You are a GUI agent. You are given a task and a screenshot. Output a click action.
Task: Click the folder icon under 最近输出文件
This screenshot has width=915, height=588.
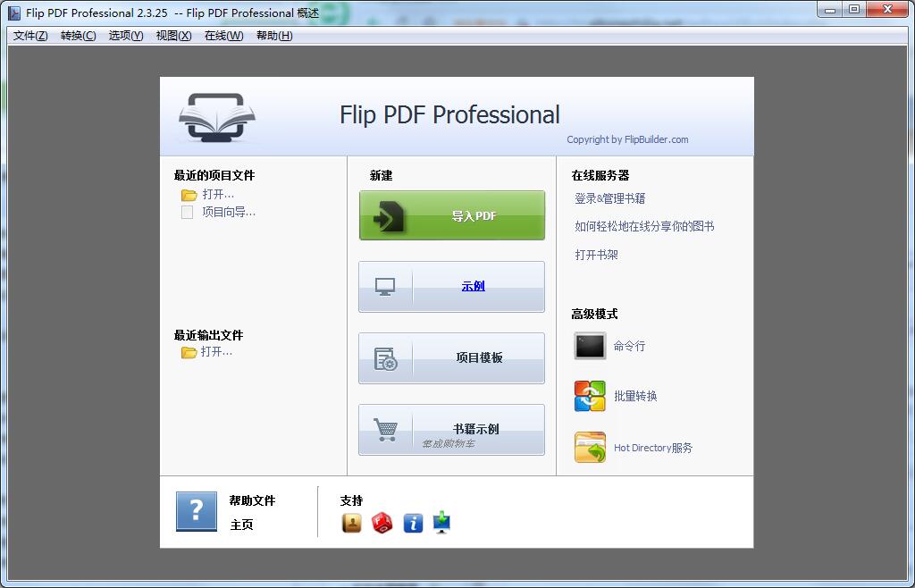pos(189,352)
